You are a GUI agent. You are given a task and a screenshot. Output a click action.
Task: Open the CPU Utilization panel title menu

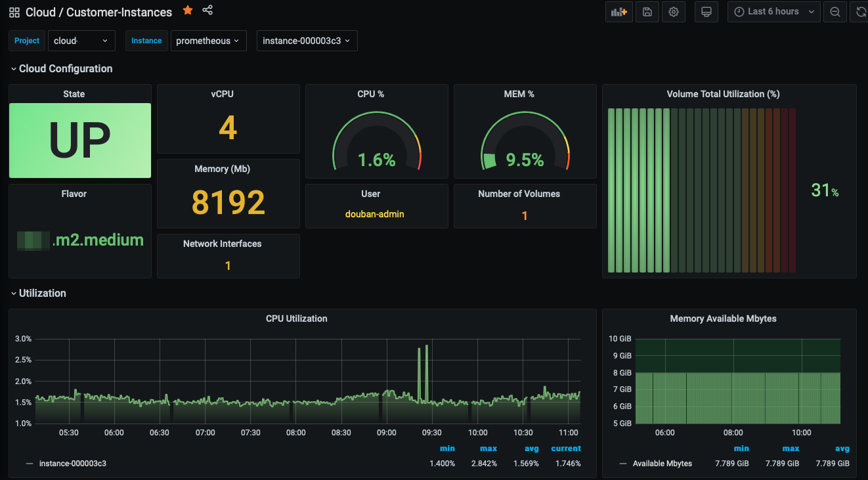[297, 318]
